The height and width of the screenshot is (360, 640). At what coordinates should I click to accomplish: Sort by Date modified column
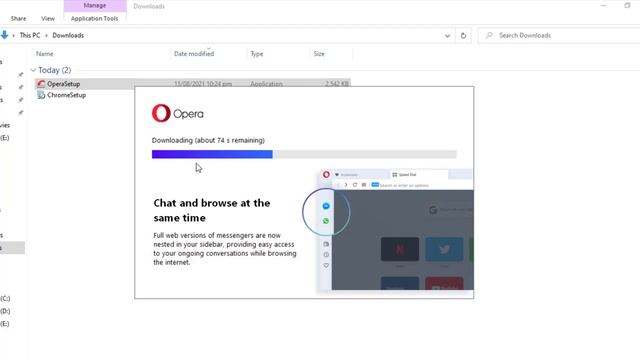pyautogui.click(x=194, y=54)
